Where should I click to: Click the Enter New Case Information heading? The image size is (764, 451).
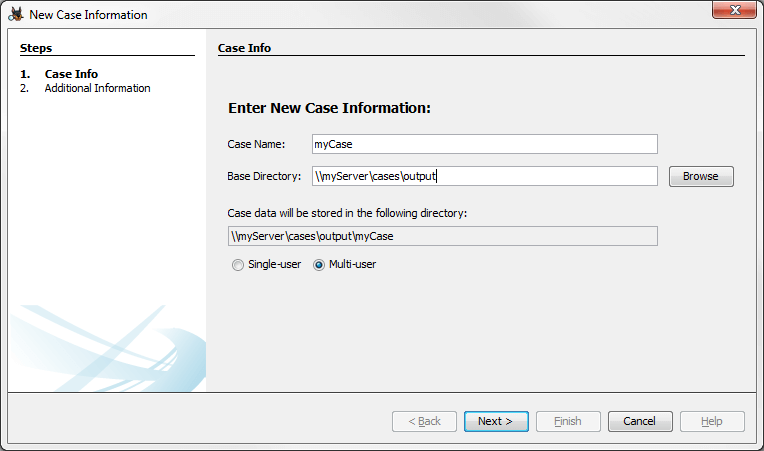coord(329,108)
